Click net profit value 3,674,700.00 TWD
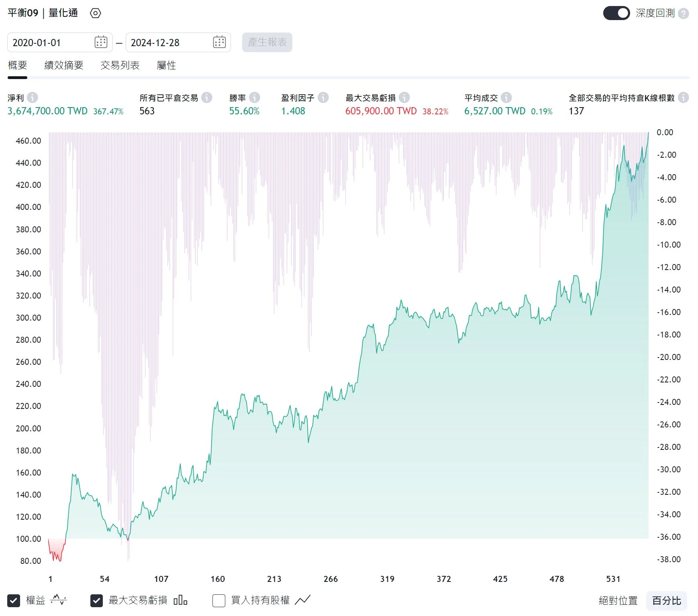The width and height of the screenshot is (698, 616). pos(47,111)
